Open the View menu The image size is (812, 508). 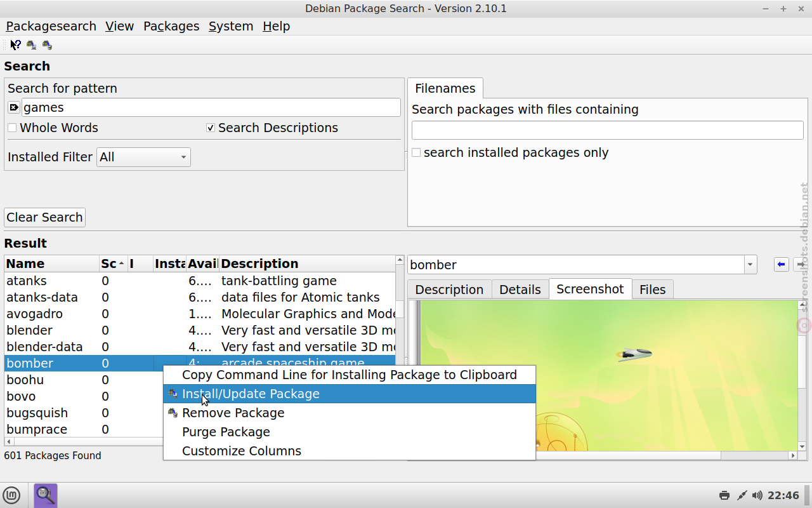click(119, 26)
